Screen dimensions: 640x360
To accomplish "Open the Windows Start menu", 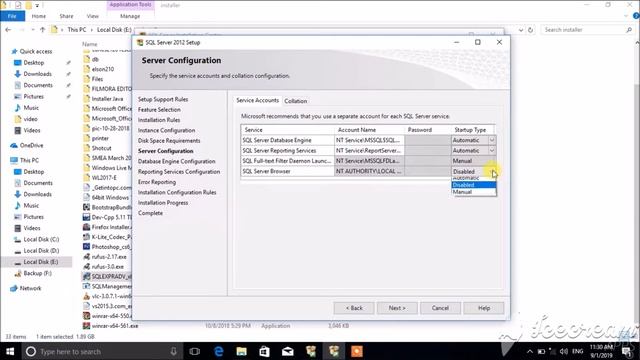I will pyautogui.click(x=10, y=351).
